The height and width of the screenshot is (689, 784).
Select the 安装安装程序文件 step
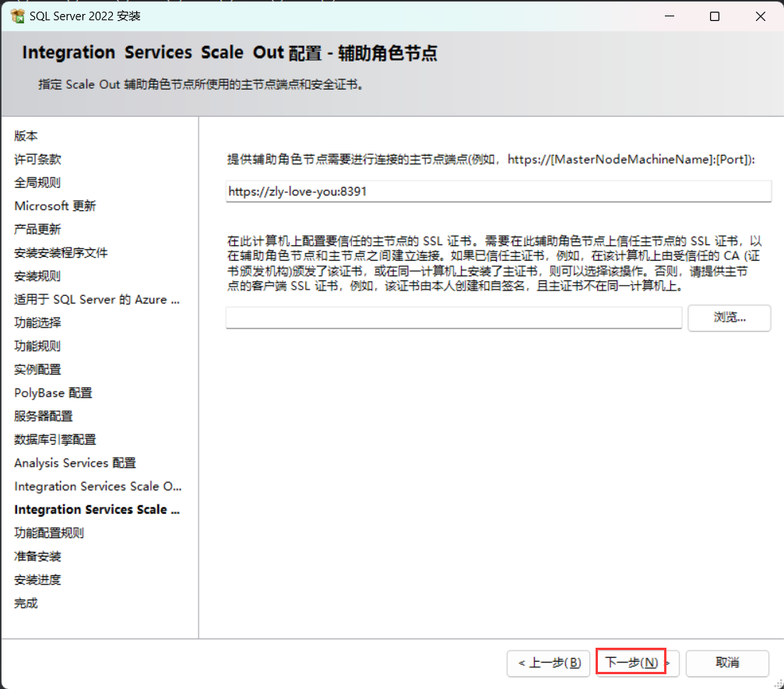tap(61, 253)
